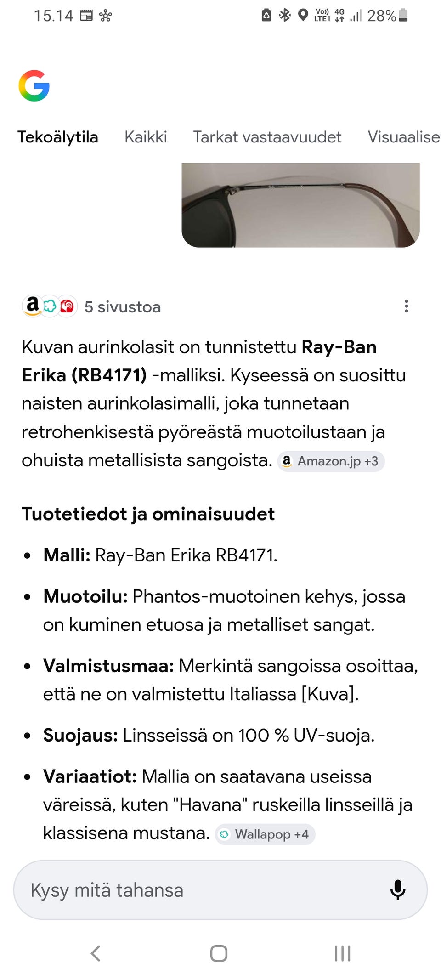Tap the back navigation arrow
The width and height of the screenshot is (441, 980).
pyautogui.click(x=96, y=953)
